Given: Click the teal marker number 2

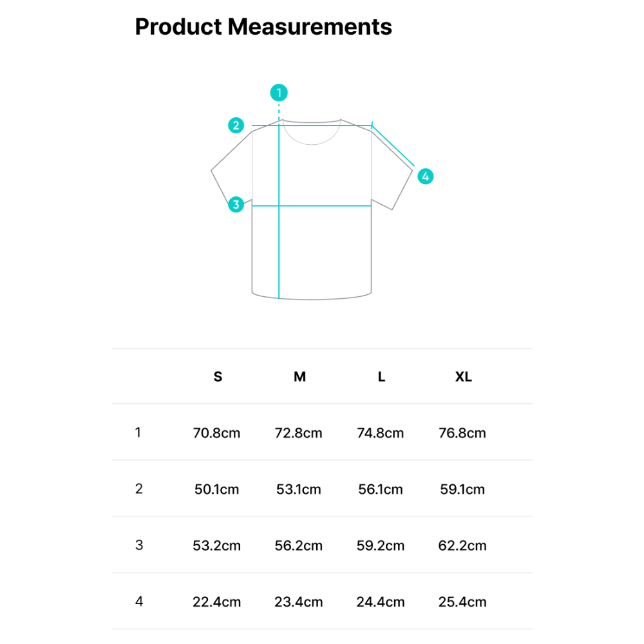Looking at the screenshot, I should [x=236, y=126].
